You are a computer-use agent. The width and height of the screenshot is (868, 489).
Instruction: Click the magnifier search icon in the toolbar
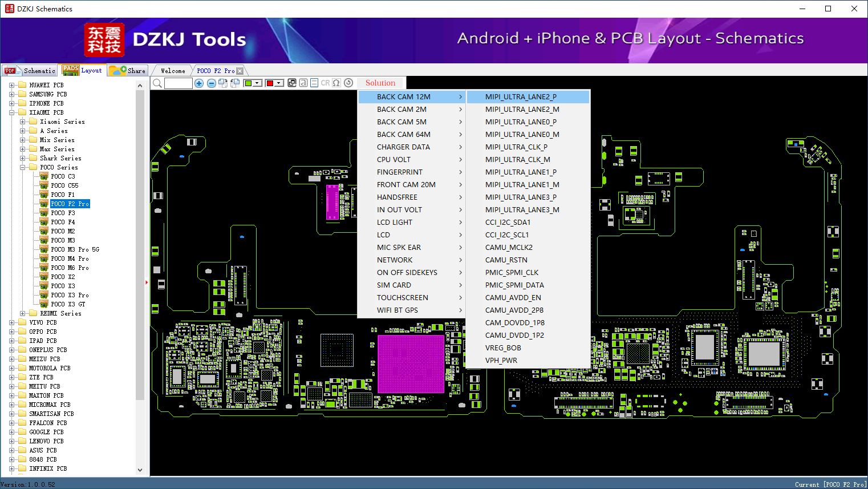(x=157, y=83)
